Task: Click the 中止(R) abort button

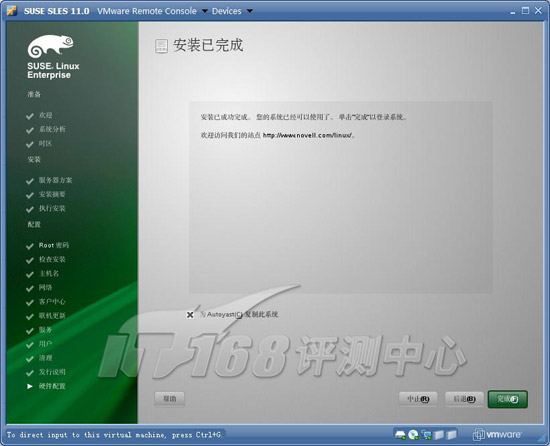Action: [x=418, y=399]
